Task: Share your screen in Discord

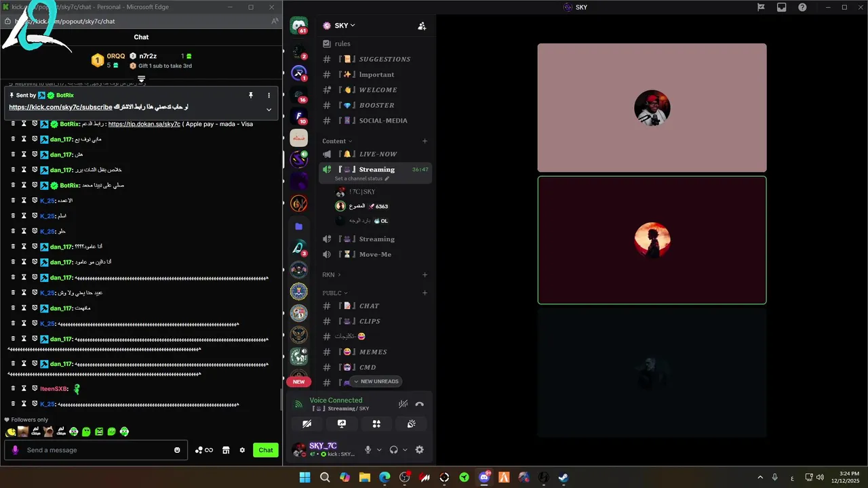Action: (342, 424)
